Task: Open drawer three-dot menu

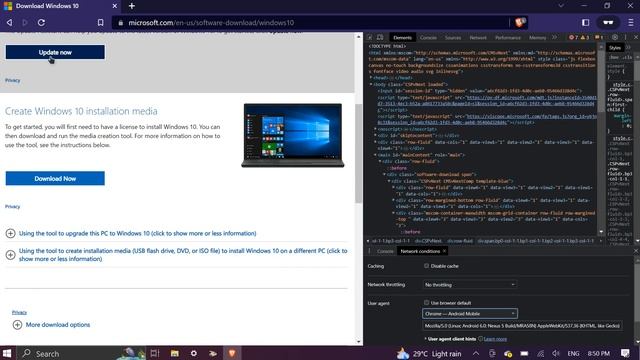Action: click(369, 251)
